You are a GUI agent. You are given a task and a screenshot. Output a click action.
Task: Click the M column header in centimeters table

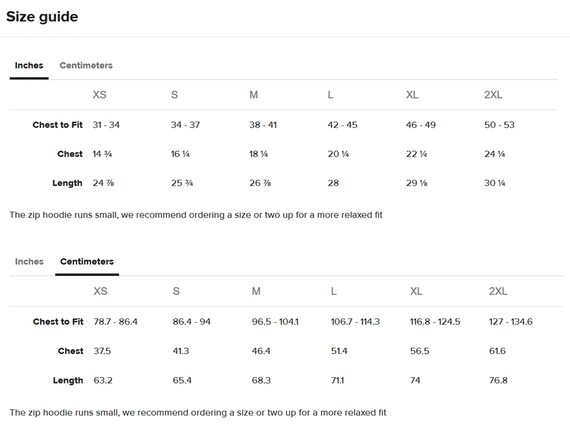click(256, 291)
